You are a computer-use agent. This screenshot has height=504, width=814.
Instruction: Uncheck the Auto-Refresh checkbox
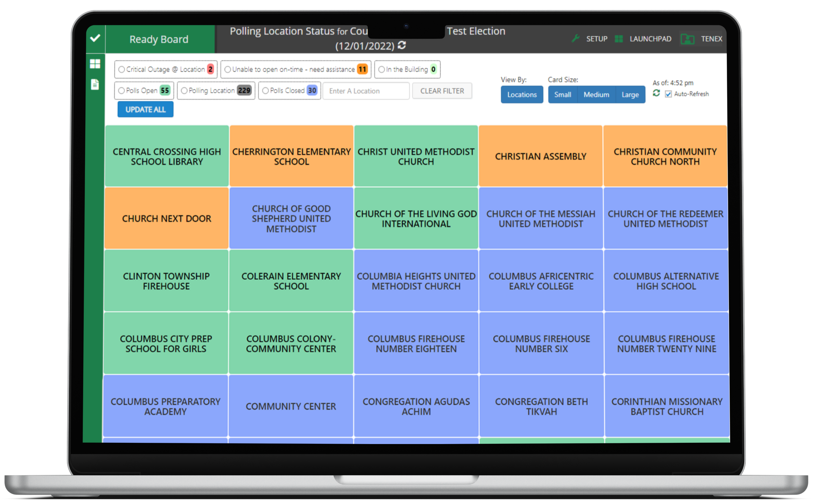[668, 94]
